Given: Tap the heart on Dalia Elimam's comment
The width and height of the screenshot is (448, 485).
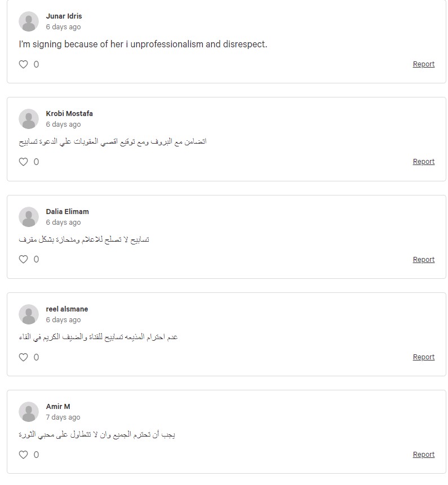Looking at the screenshot, I should coord(24,259).
